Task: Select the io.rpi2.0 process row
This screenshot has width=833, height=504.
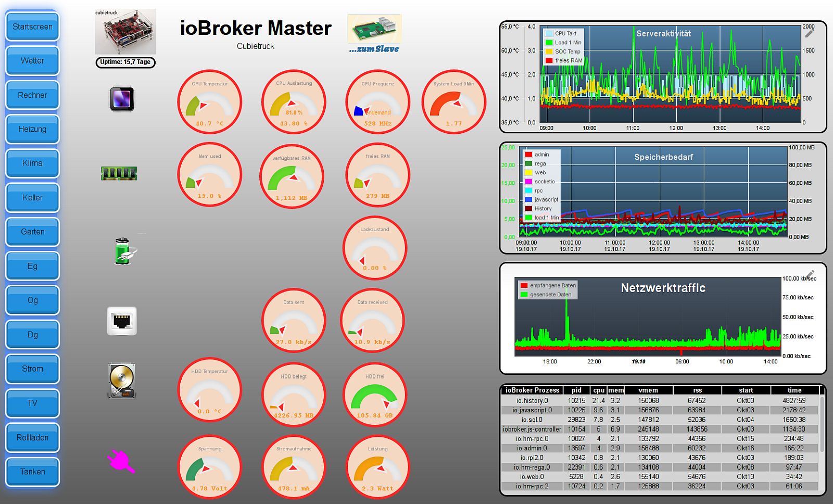Action: 660,458
